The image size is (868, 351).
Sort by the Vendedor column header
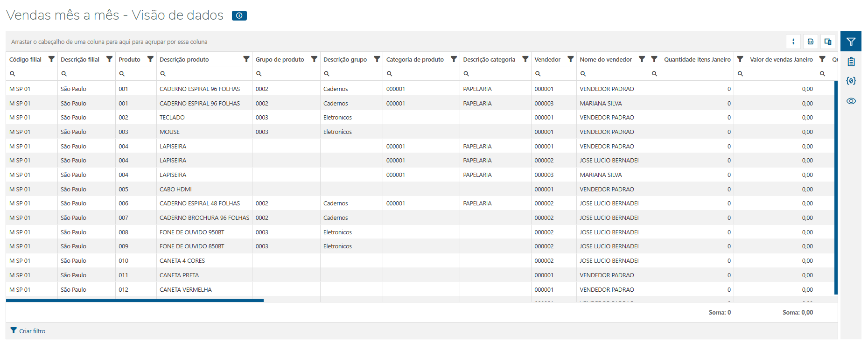coord(547,59)
